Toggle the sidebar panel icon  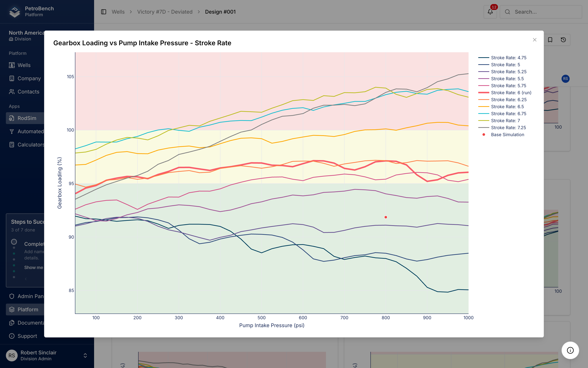(x=103, y=12)
